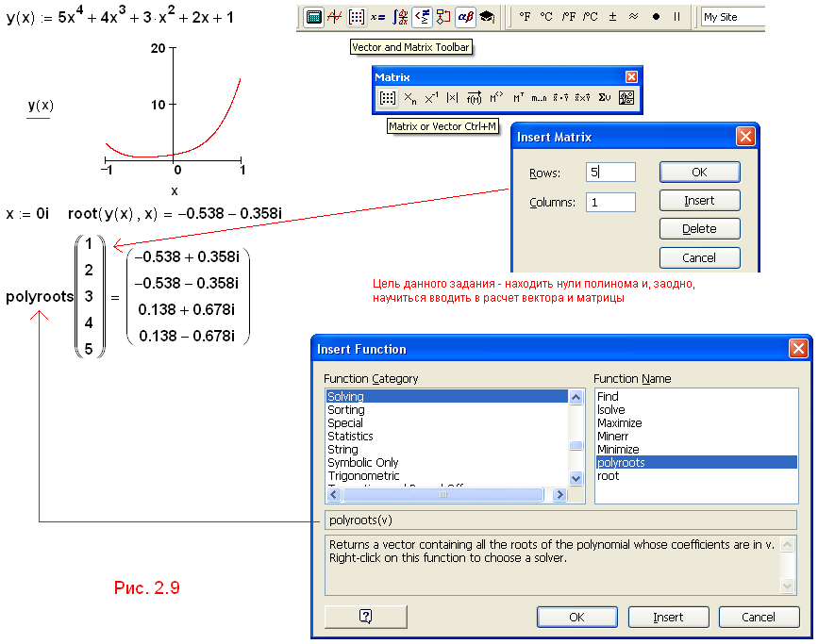This screenshot has height=644, width=818.
Task: Open the Programming toolbar icon
Action: coord(443,17)
